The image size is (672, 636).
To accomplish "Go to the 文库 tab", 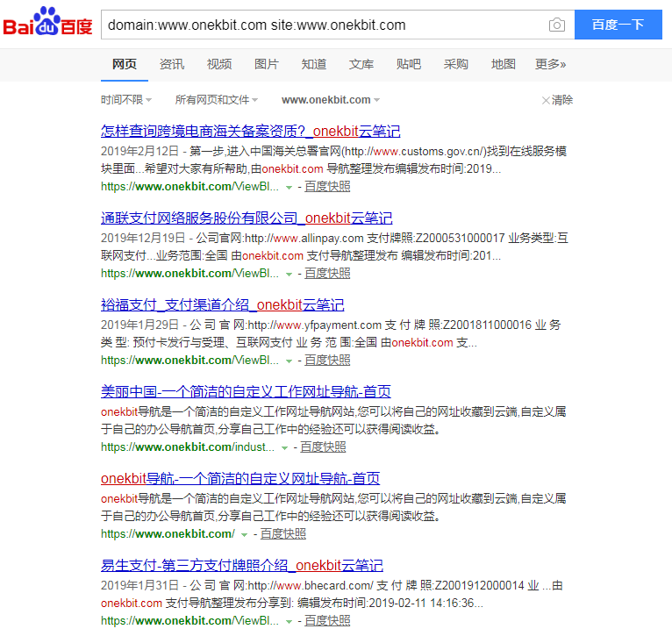I will [361, 64].
